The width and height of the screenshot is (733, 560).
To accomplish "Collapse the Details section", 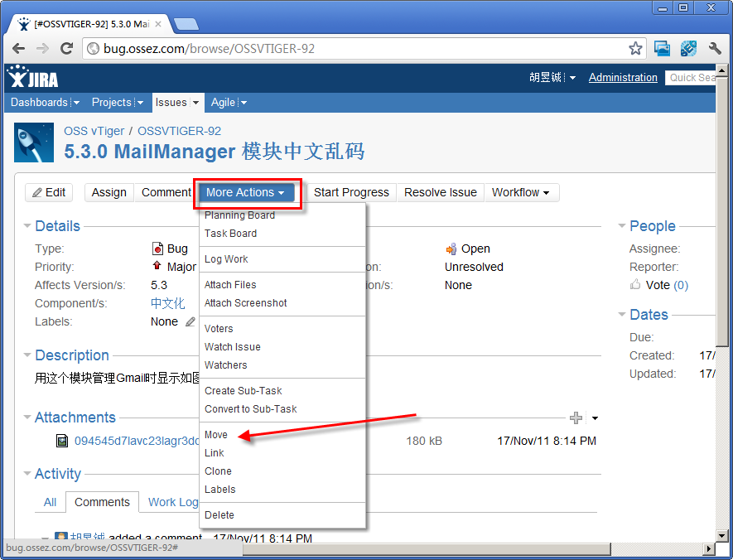I will click(27, 226).
